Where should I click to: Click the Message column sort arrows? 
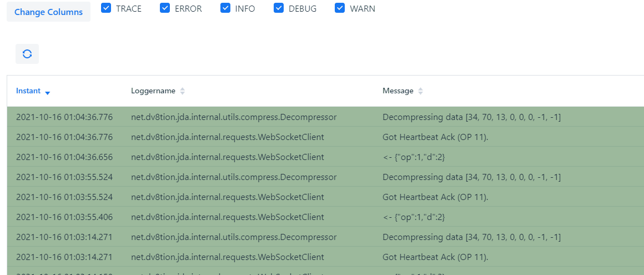click(420, 91)
